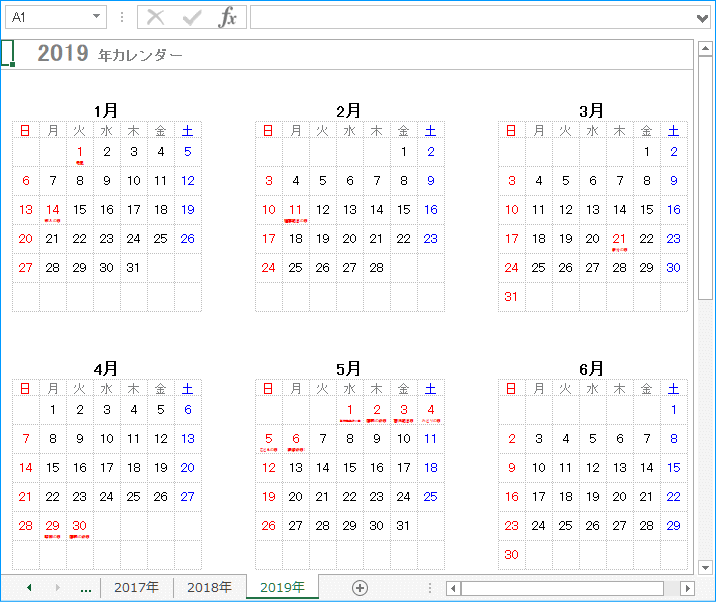Click May 6 holiday cell
Image resolution: width=716 pixels, height=602 pixels.
pyautogui.click(x=296, y=439)
